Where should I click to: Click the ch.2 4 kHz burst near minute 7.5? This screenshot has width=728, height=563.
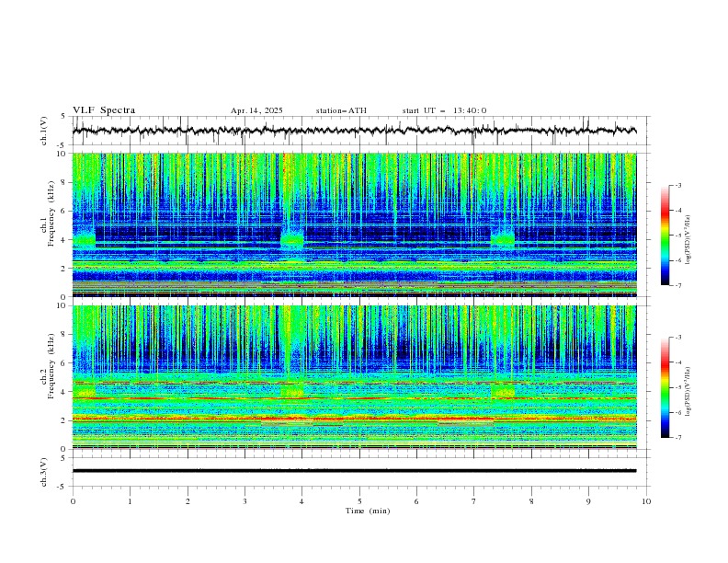(503, 392)
